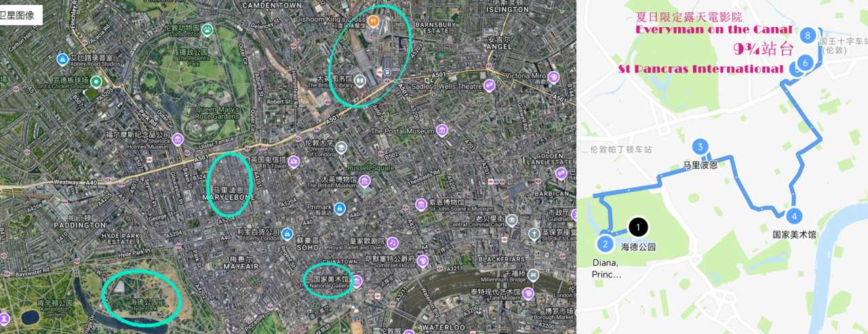Select the Sherlock Holmes Museum purple marker

[178, 139]
